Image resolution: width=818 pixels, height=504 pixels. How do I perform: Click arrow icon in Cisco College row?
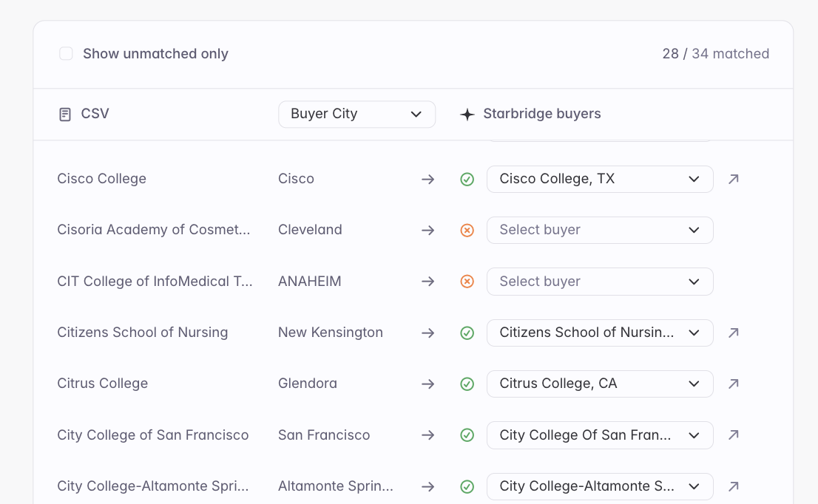pyautogui.click(x=427, y=180)
